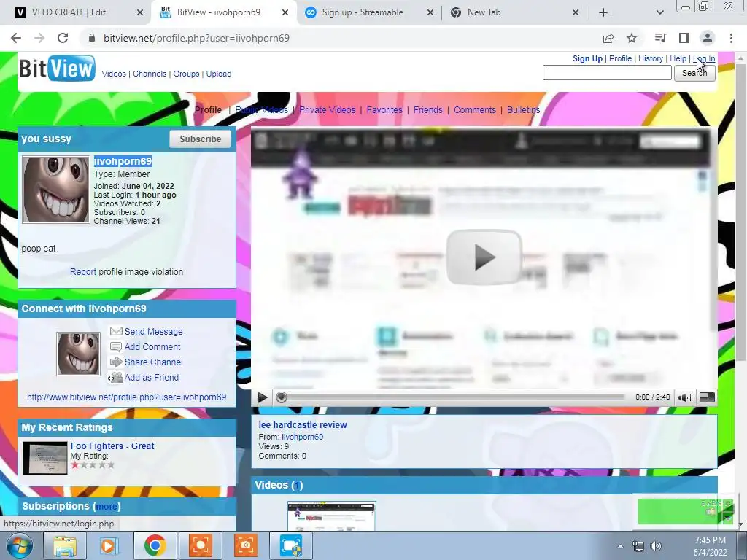Viewport: 747px width, 560px height.
Task: Click the Share Channel link
Action: [x=153, y=362]
